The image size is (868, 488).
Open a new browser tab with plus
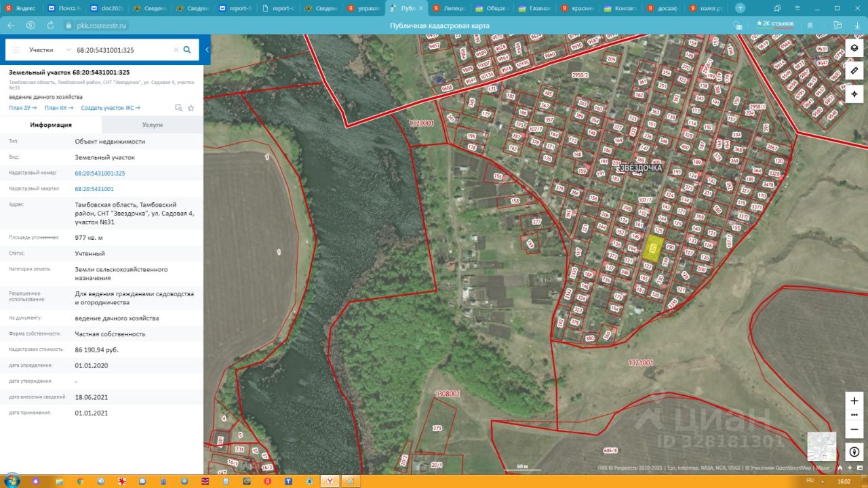tap(740, 8)
